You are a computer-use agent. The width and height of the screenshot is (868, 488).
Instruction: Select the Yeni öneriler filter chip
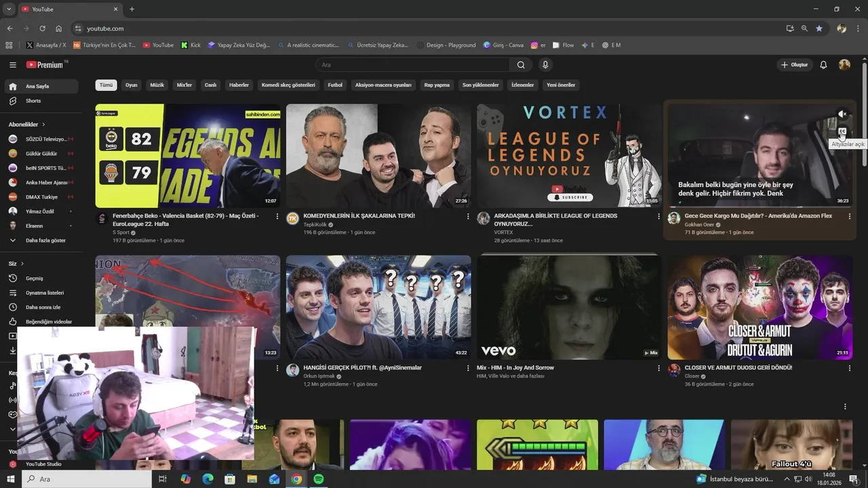(561, 85)
